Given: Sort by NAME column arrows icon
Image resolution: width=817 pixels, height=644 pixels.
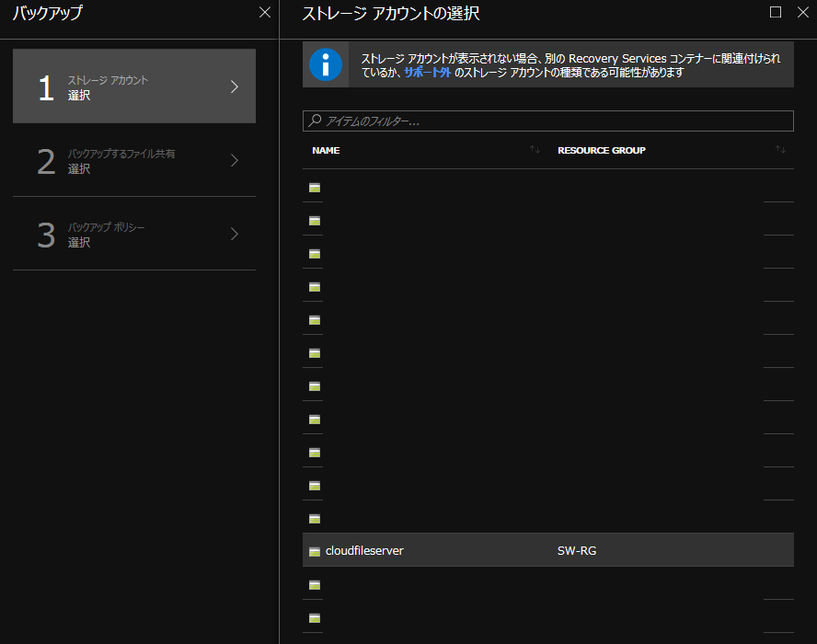Looking at the screenshot, I should point(535,149).
